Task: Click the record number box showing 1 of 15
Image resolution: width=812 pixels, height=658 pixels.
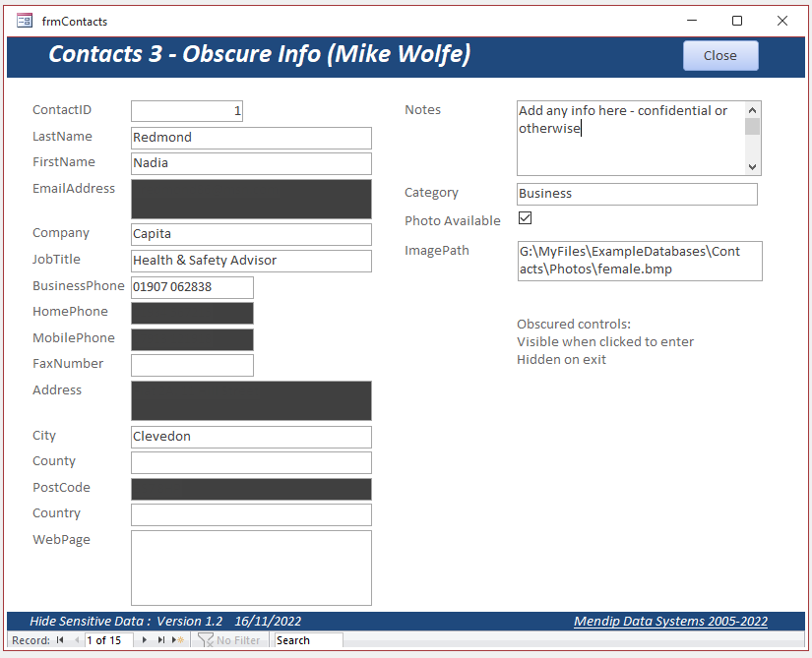Action: point(108,640)
